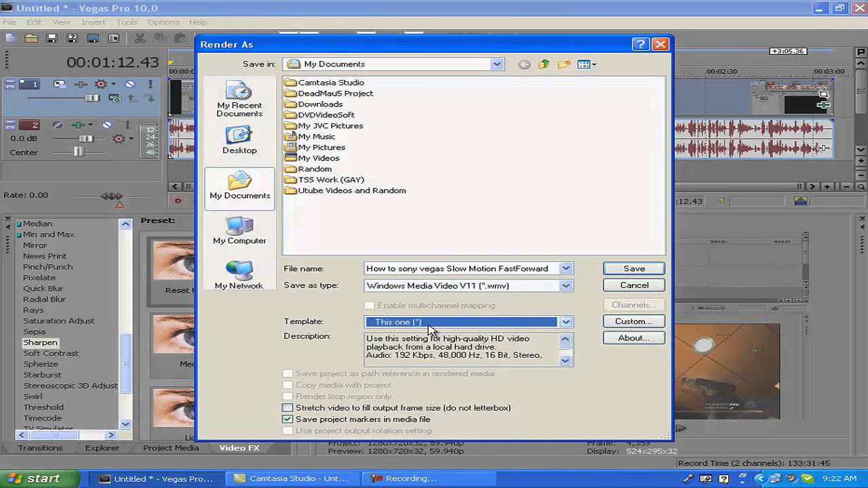This screenshot has height=488, width=868.
Task: Select the Downloads folder in file list
Action: [x=314, y=104]
